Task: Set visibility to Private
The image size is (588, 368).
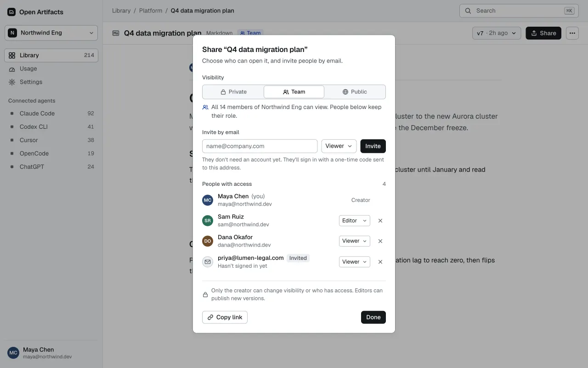Action: pos(233,92)
